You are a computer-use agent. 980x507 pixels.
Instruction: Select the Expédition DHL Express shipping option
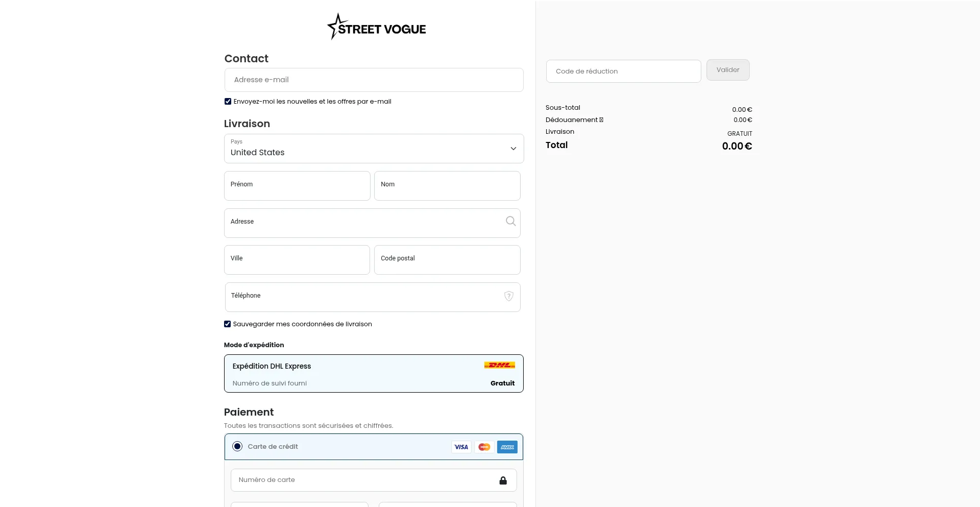[357, 374]
